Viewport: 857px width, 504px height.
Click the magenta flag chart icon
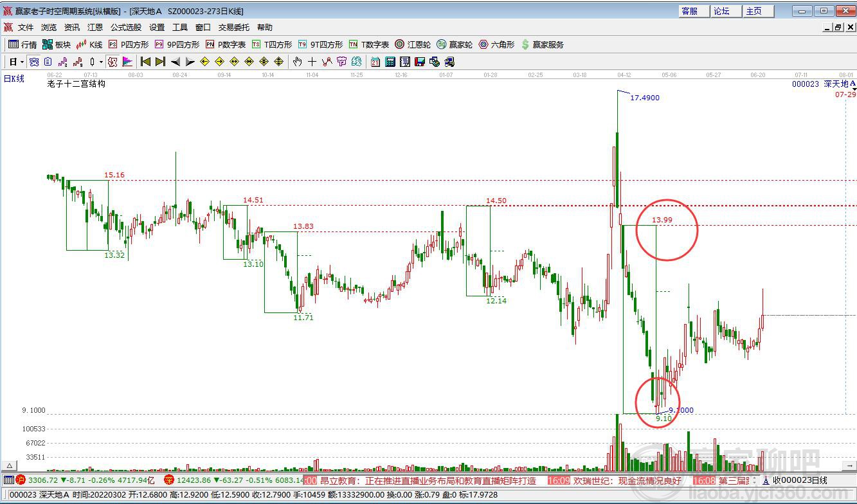127,62
